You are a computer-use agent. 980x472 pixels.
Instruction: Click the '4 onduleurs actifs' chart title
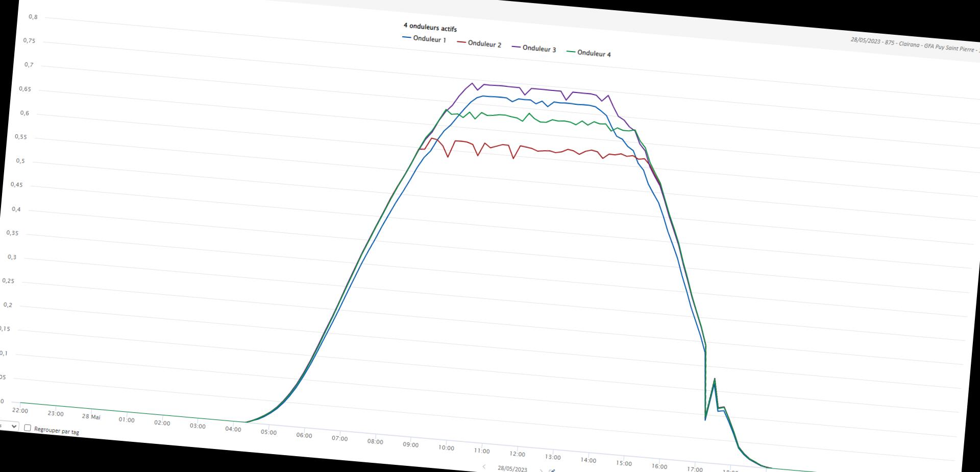pos(430,27)
